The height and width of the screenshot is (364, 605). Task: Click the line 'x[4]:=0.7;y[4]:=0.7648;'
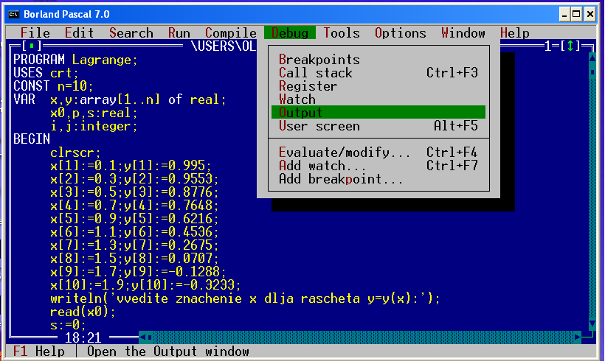point(134,206)
